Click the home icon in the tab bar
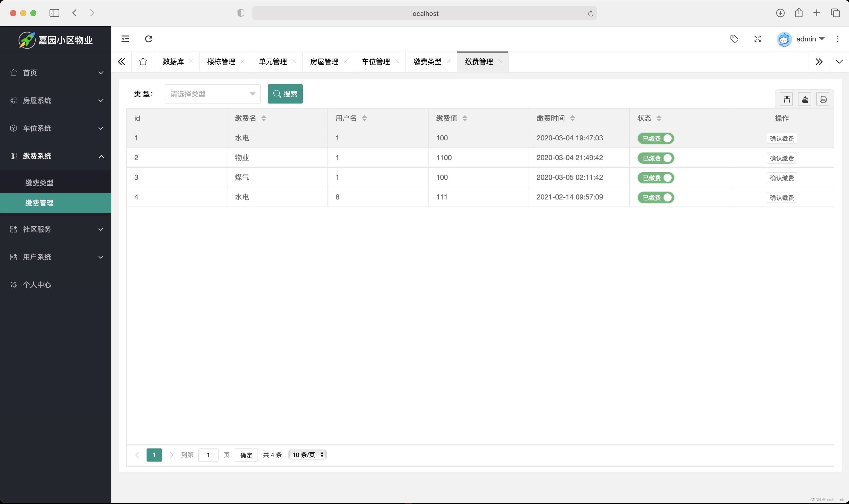849x504 pixels. (x=143, y=61)
